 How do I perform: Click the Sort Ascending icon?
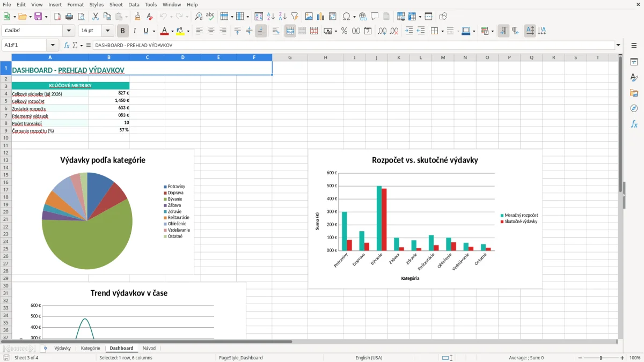pyautogui.click(x=271, y=17)
